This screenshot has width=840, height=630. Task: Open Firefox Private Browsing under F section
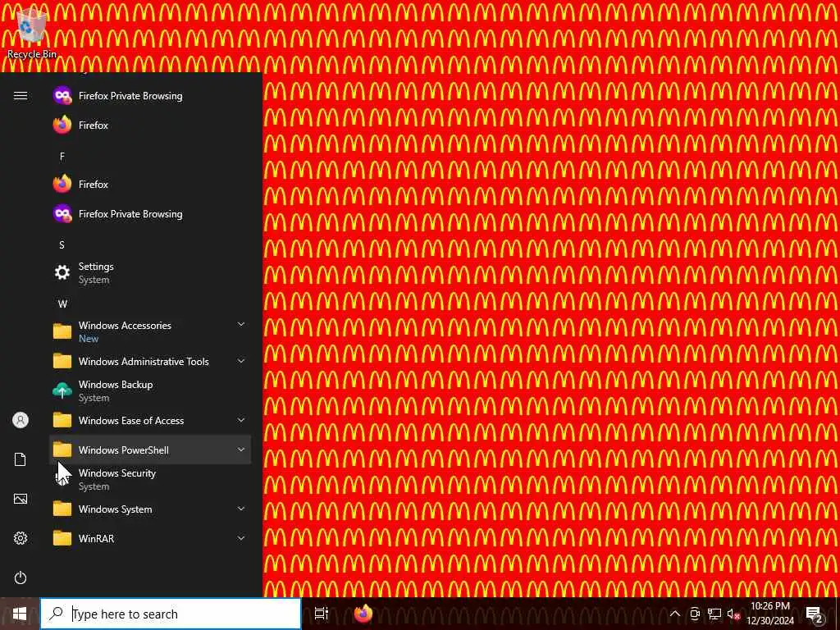[x=150, y=214]
